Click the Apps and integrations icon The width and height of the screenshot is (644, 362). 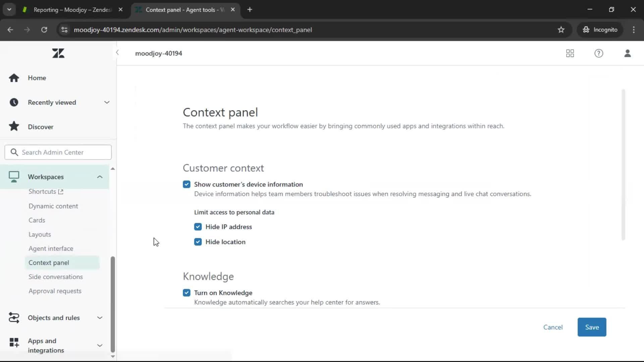[x=14, y=342]
